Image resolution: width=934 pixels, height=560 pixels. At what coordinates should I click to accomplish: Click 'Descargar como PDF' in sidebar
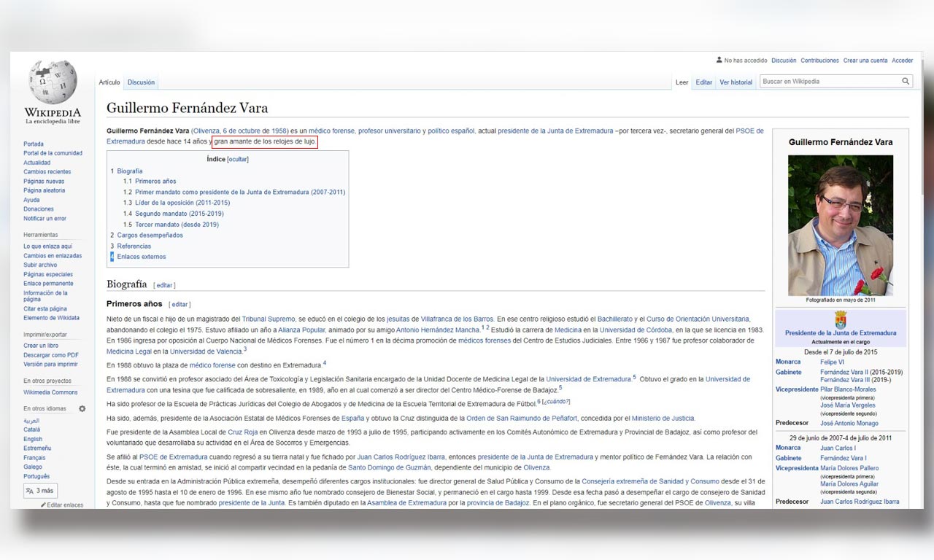point(50,355)
